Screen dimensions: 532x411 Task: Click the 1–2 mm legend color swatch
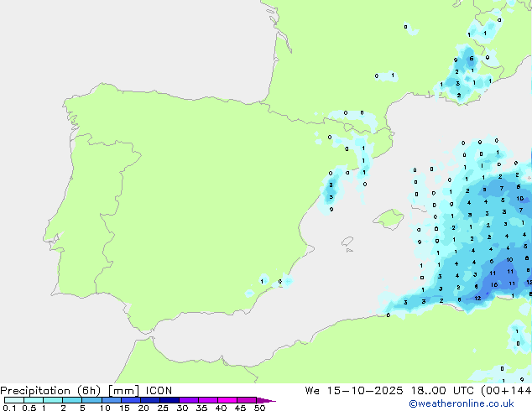click(53, 400)
